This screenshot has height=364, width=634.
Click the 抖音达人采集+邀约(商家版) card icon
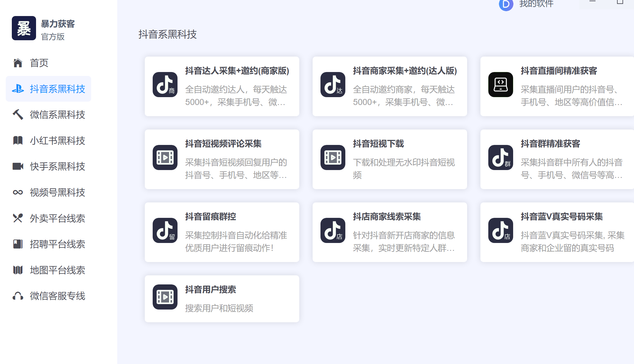[165, 84]
